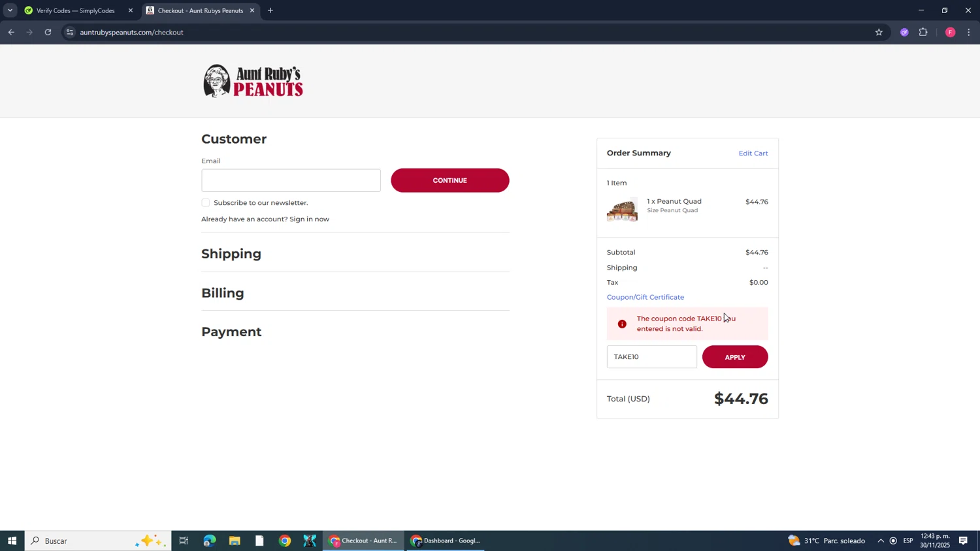Image resolution: width=980 pixels, height=551 pixels.
Task: Open the Edit Cart link
Action: (753, 153)
